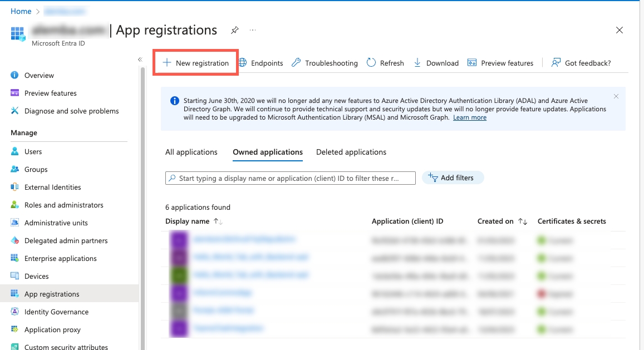This screenshot has width=644, height=350.
Task: Click the Learn more link
Action: [469, 117]
